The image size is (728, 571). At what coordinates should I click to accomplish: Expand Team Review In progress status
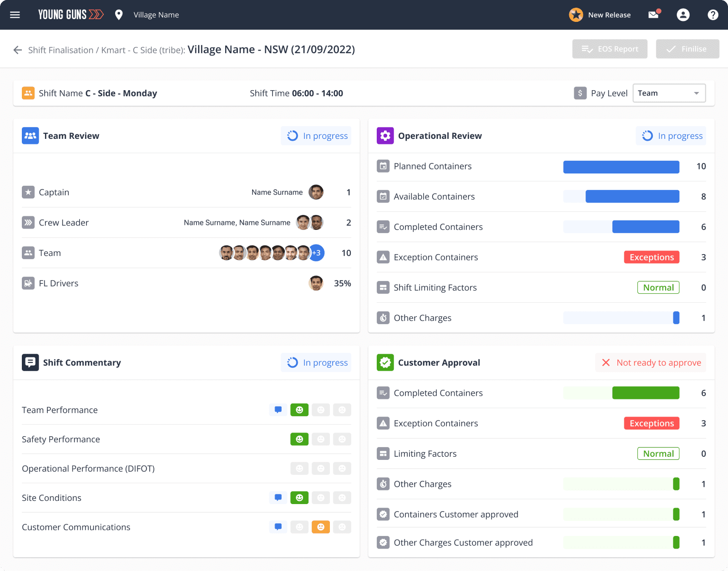coord(316,136)
